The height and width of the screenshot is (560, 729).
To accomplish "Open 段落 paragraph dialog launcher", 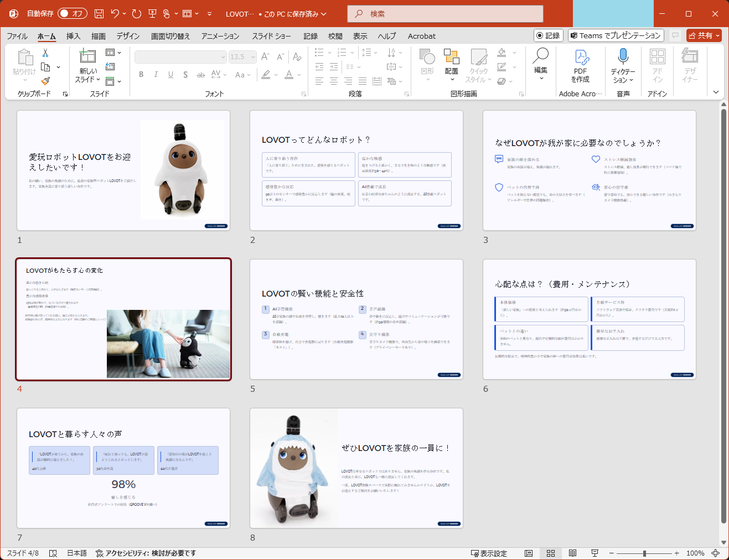I will (x=407, y=94).
